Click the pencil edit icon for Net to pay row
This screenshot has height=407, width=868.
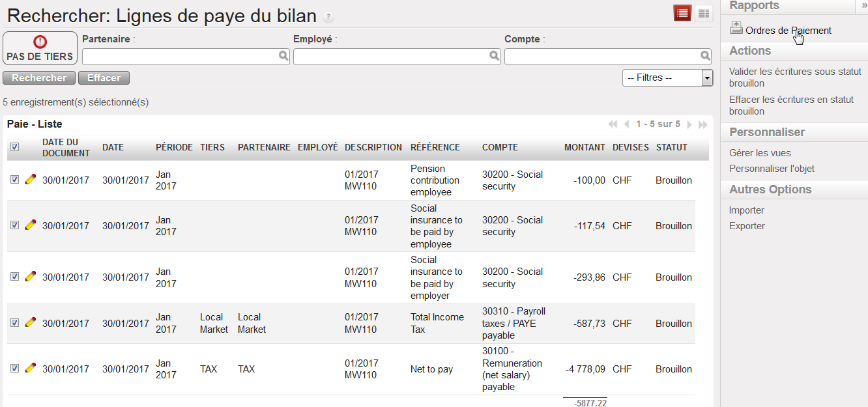(x=30, y=368)
